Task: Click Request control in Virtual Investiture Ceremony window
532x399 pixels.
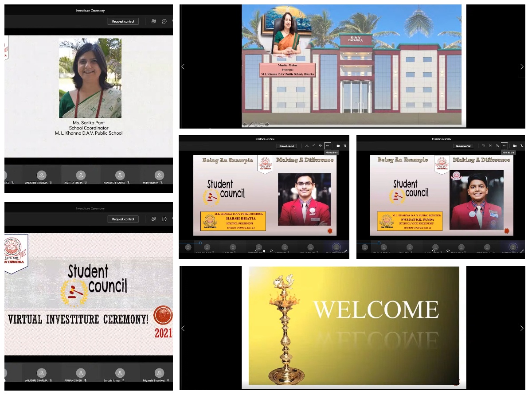Action: [x=123, y=219]
